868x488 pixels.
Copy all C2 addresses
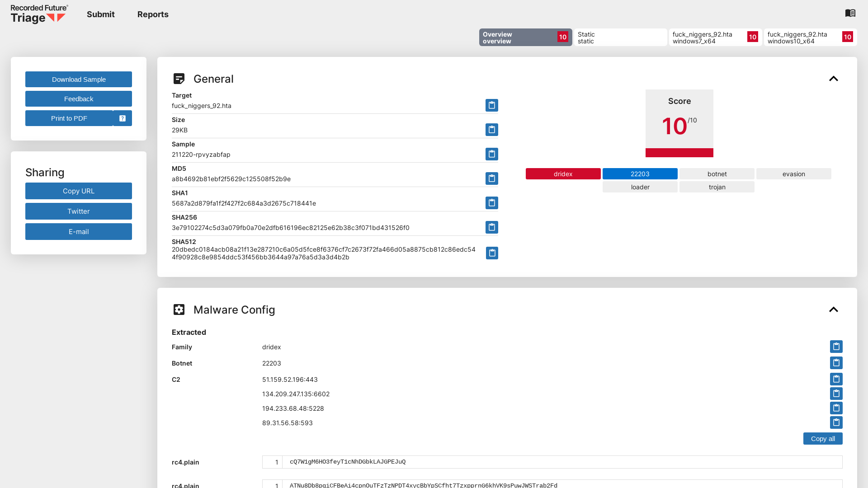point(823,439)
